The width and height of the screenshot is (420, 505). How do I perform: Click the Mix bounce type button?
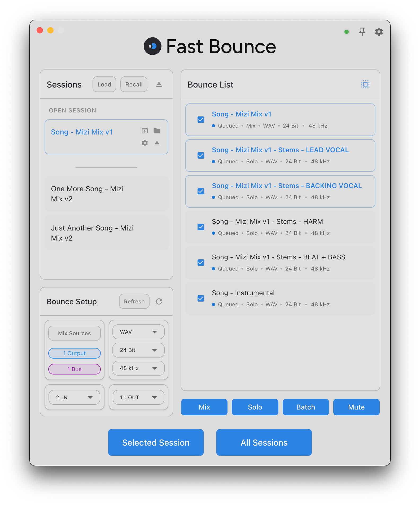[204, 407]
